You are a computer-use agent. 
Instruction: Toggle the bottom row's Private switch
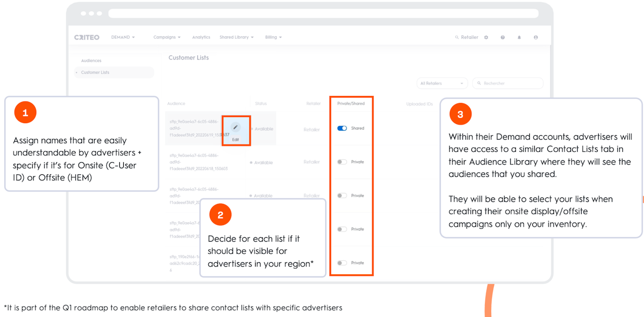tap(342, 263)
